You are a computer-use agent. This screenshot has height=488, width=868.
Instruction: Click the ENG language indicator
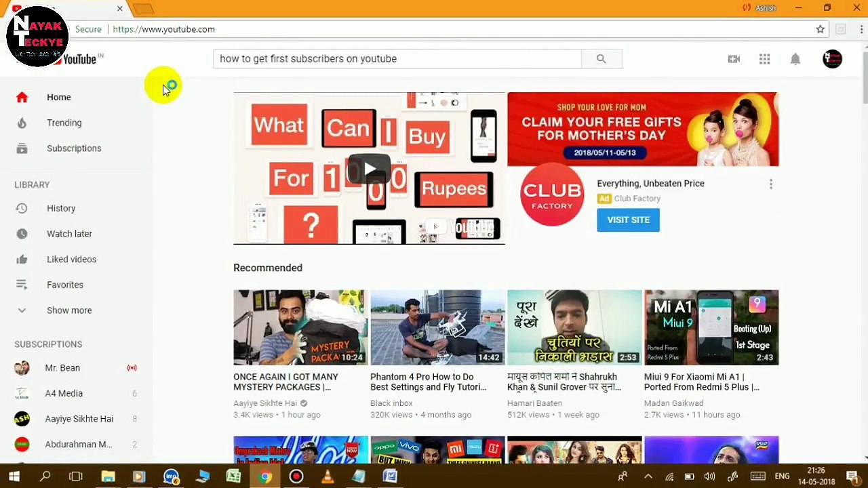point(782,476)
